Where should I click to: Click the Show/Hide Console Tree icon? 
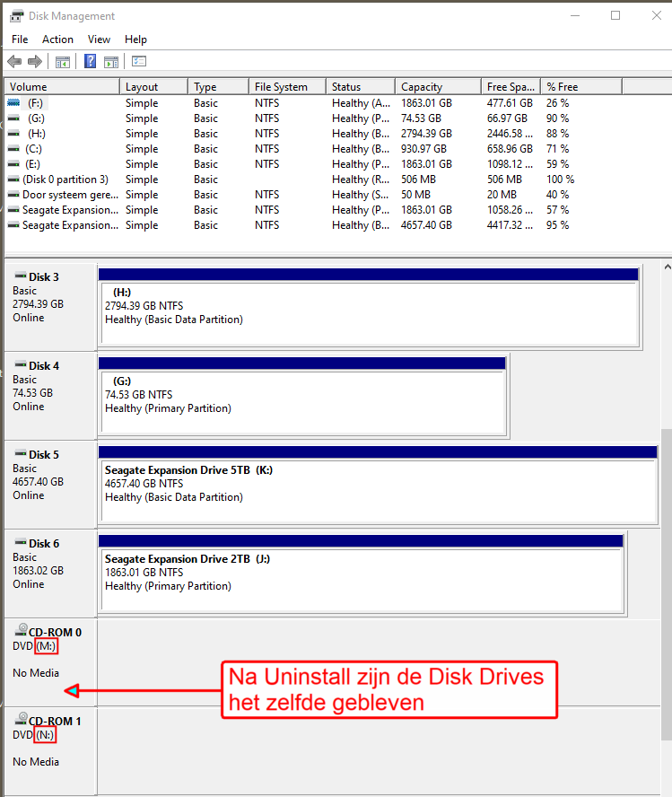pyautogui.click(x=63, y=62)
